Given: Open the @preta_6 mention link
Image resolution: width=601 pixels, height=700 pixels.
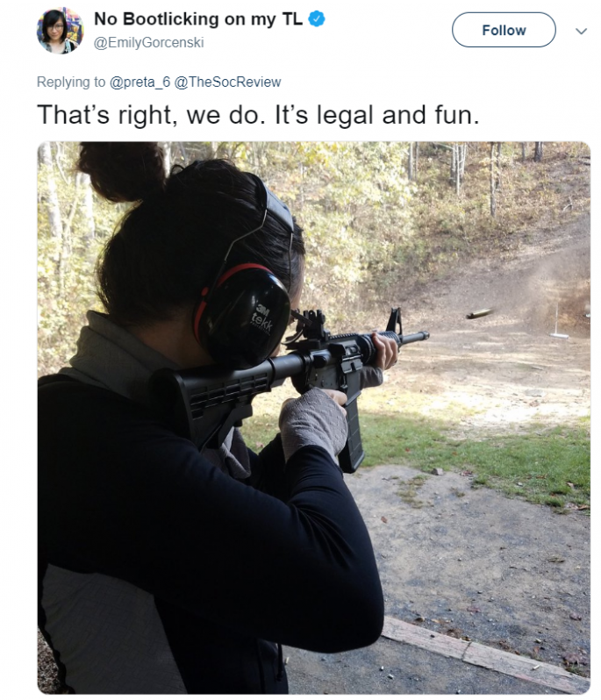Looking at the screenshot, I should [140, 82].
